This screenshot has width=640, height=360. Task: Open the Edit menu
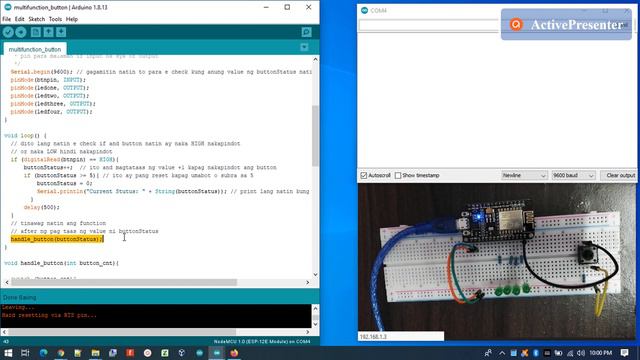click(20, 19)
